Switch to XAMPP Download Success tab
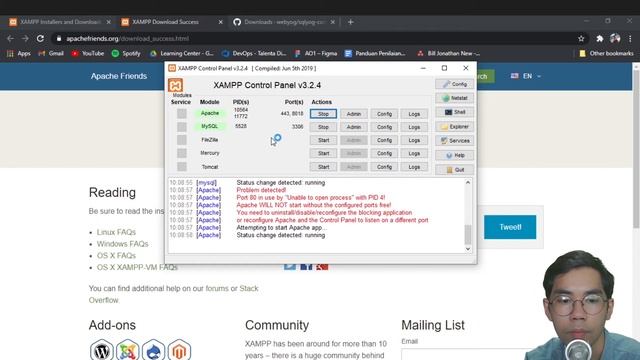Image resolution: width=640 pixels, height=360 pixels. coord(172,22)
